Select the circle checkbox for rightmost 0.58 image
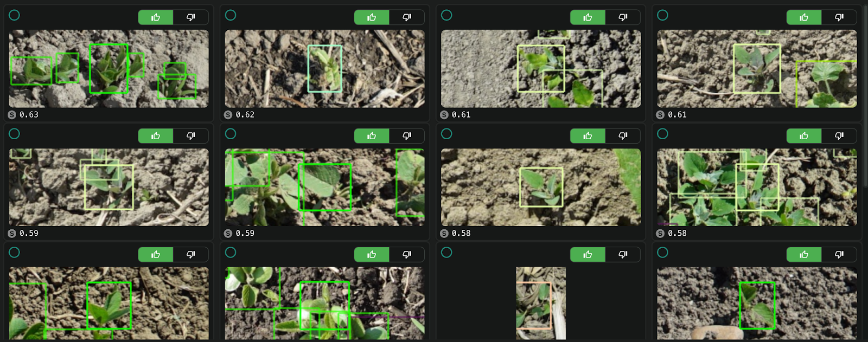The height and width of the screenshot is (342, 868). click(x=662, y=133)
